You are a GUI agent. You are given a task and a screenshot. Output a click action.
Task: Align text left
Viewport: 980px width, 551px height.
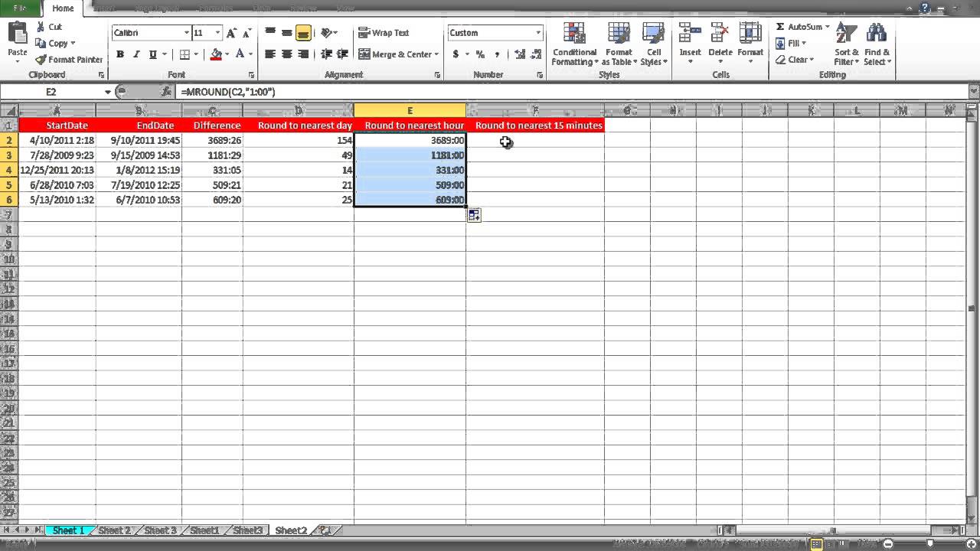[270, 54]
